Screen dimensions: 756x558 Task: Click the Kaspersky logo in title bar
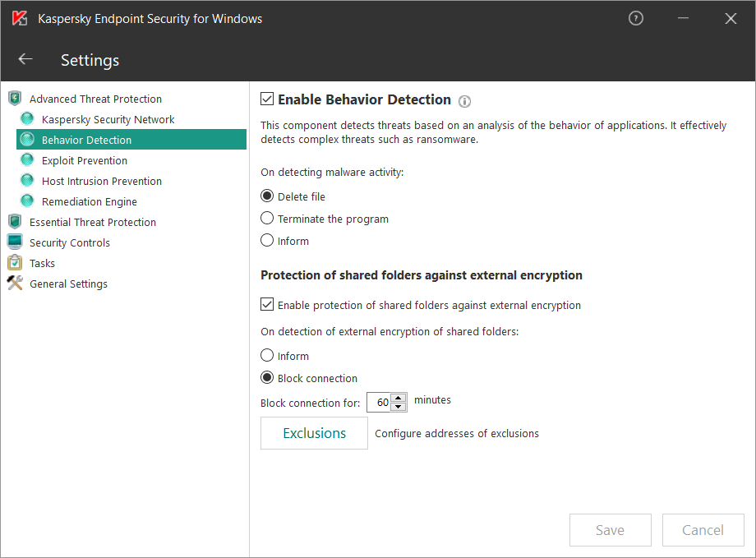[x=20, y=18]
